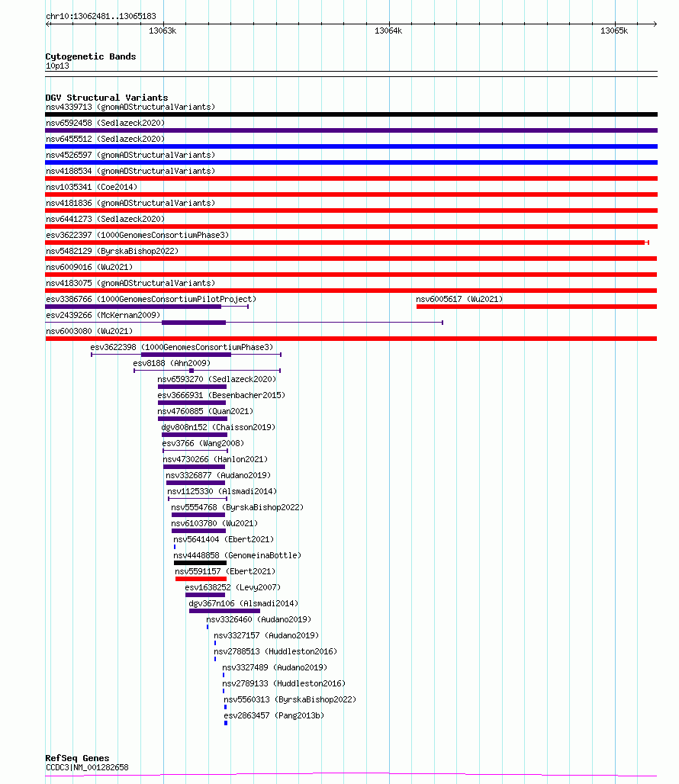
Task: Click nsv3326877 Audano2019 label
Action: 218,475
